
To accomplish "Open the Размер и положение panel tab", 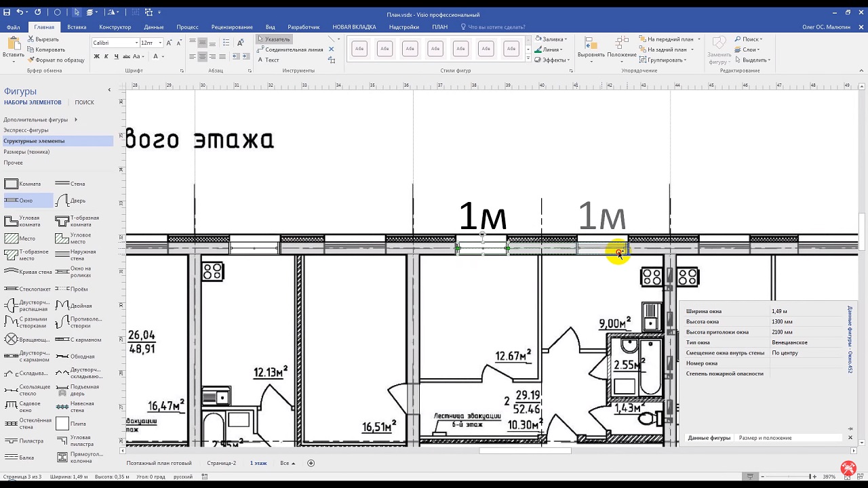I will pyautogui.click(x=765, y=438).
